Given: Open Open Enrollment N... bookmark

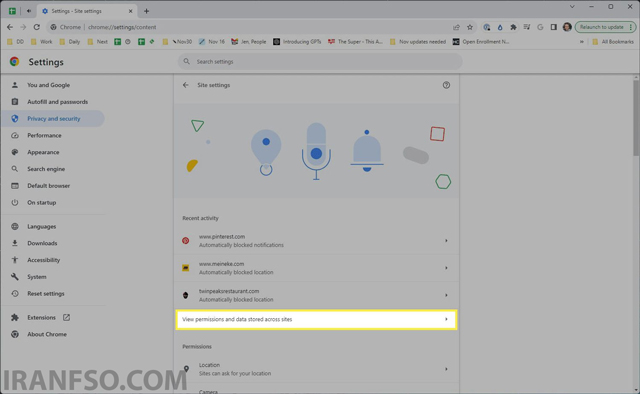Looking at the screenshot, I should 481,42.
